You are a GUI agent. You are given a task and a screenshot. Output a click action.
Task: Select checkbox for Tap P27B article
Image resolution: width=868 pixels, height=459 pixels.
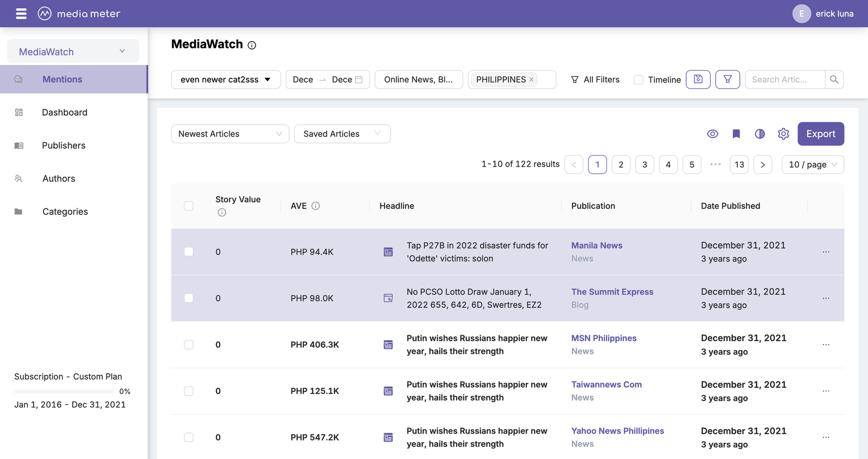click(x=189, y=252)
